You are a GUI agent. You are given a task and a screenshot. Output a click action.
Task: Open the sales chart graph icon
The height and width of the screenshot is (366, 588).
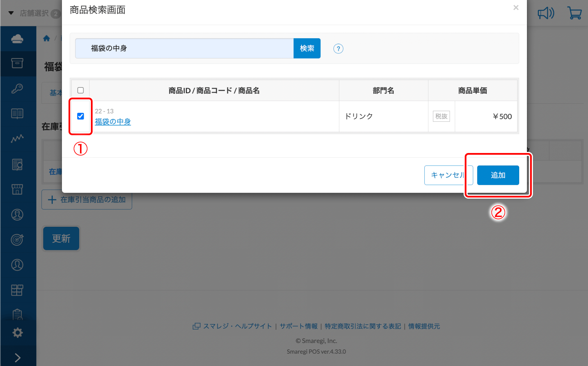click(17, 139)
